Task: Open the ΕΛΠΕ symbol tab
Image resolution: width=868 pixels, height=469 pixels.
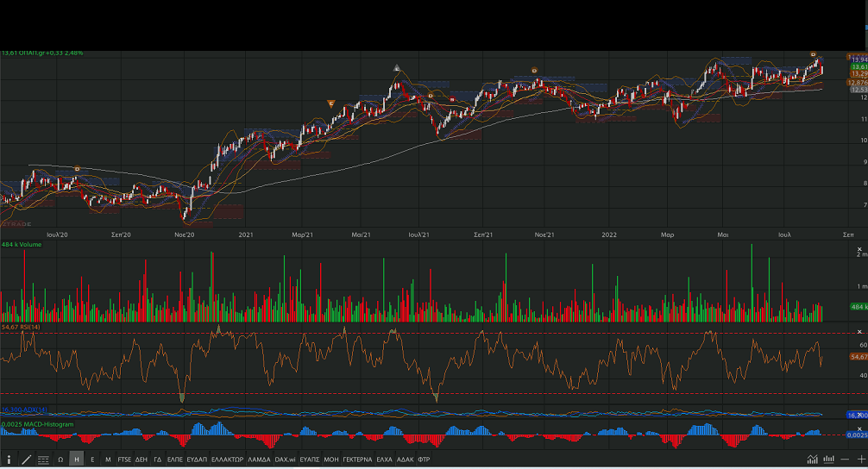Action: pyautogui.click(x=175, y=459)
